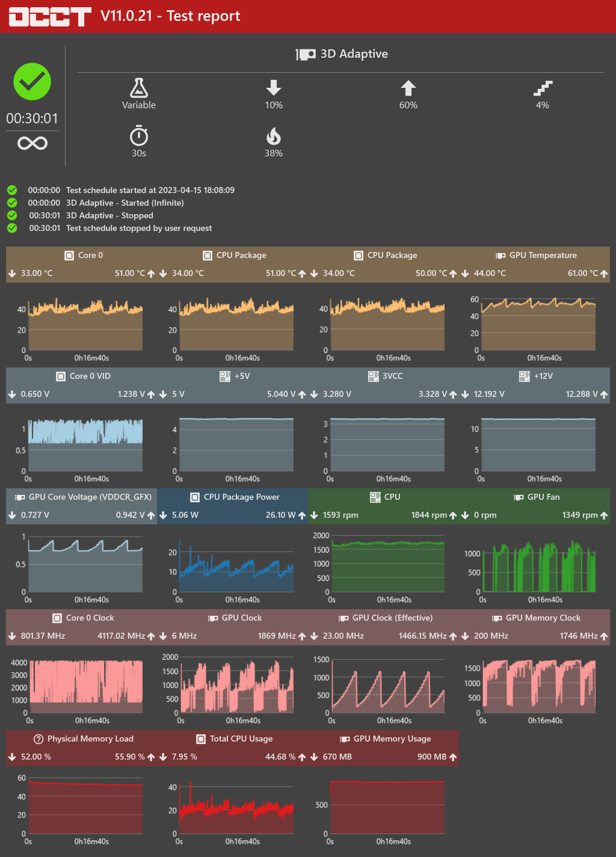Click the Core 0 temperature graph
The height and width of the screenshot is (857, 616).
coord(85,325)
